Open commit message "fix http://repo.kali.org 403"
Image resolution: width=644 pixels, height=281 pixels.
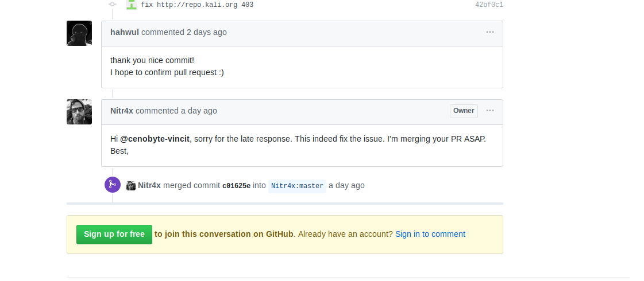tap(197, 5)
